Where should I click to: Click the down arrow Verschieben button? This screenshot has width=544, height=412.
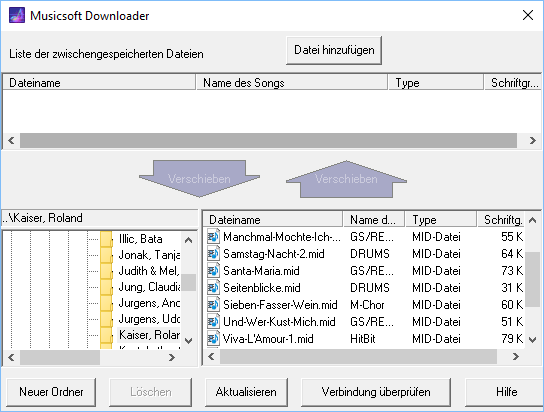(199, 179)
